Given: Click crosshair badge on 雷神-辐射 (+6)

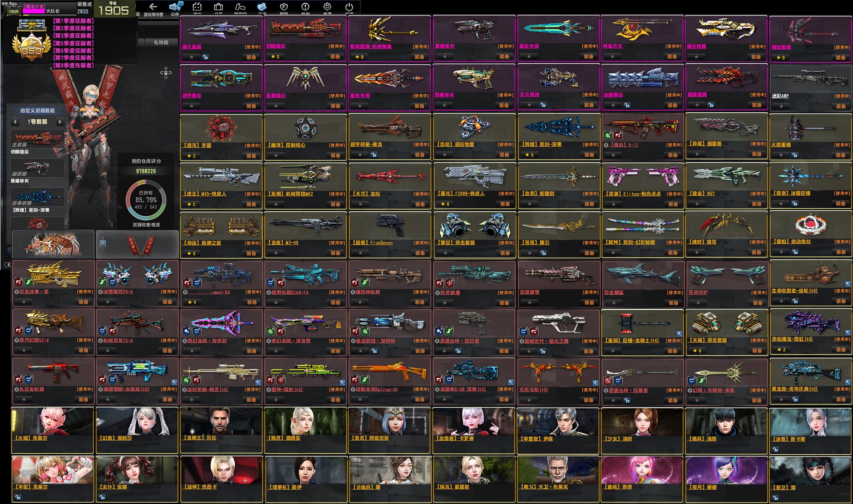Looking at the screenshot, I should [x=280, y=379].
